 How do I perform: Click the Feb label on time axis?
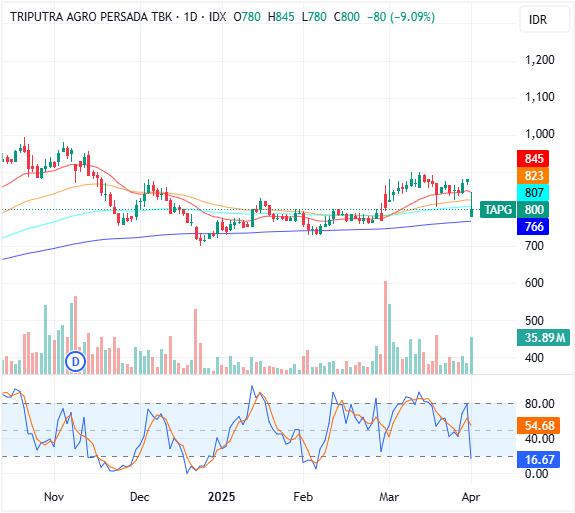303,497
